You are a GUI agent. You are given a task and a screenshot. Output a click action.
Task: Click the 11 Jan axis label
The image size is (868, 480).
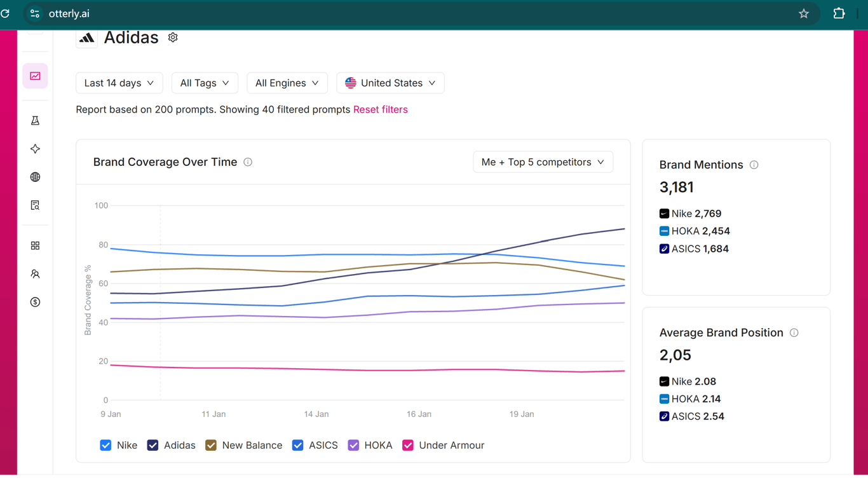tap(214, 414)
